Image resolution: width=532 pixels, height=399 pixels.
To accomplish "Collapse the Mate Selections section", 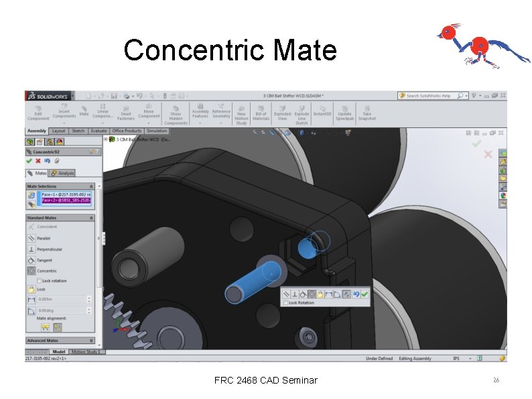I will [x=91, y=186].
